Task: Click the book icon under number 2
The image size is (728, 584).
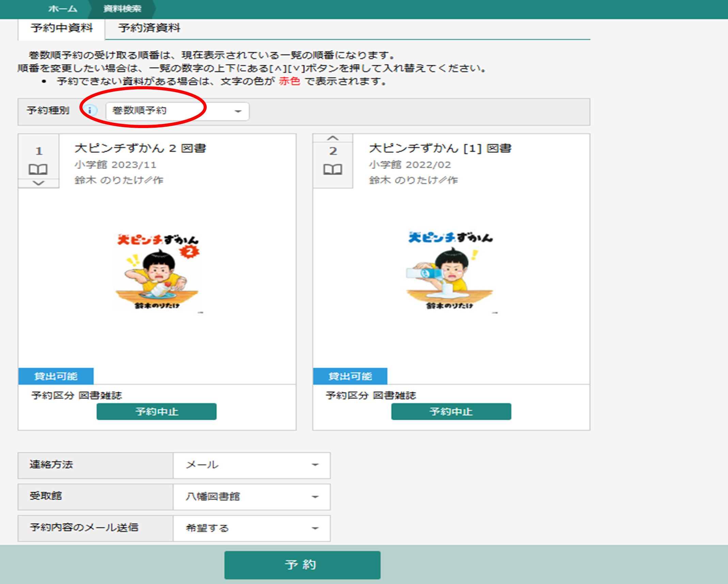Action: click(333, 169)
